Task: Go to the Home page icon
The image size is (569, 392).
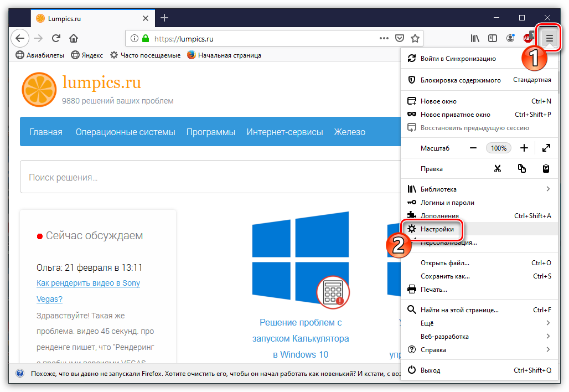Action: click(x=74, y=38)
